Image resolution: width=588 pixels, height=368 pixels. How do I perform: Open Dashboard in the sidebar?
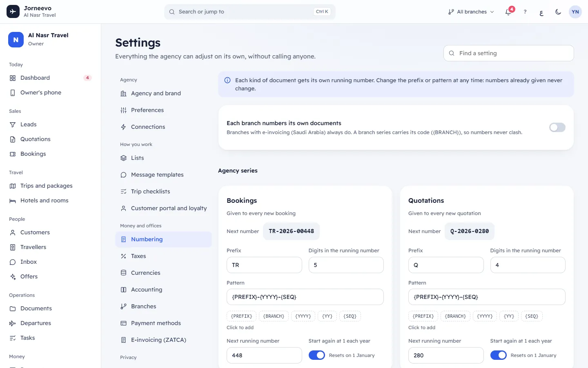(x=50, y=78)
